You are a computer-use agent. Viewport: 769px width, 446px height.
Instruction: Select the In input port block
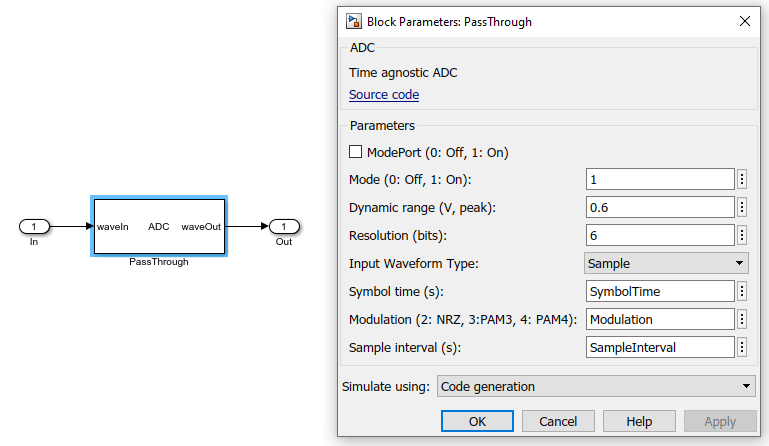[x=34, y=226]
